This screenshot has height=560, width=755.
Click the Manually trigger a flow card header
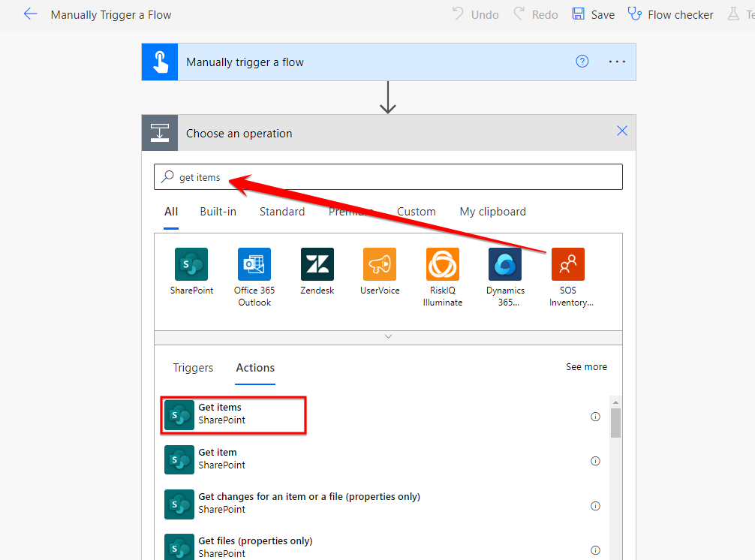(x=389, y=62)
